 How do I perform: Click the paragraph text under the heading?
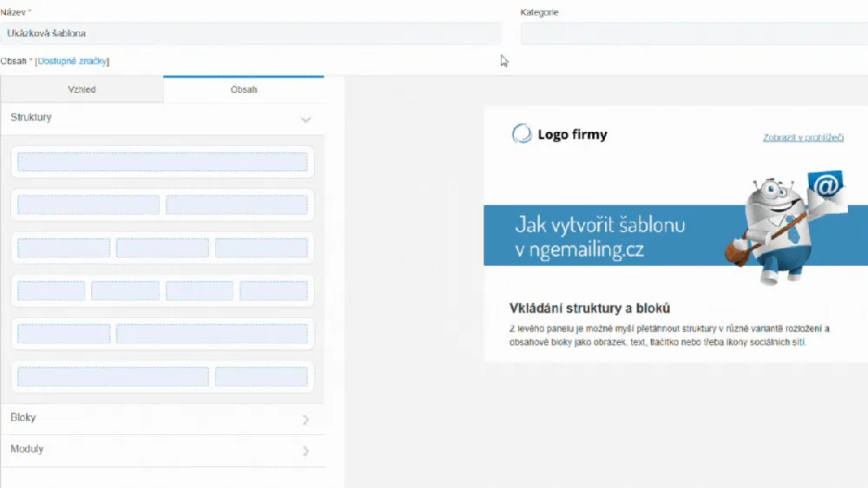click(x=669, y=335)
